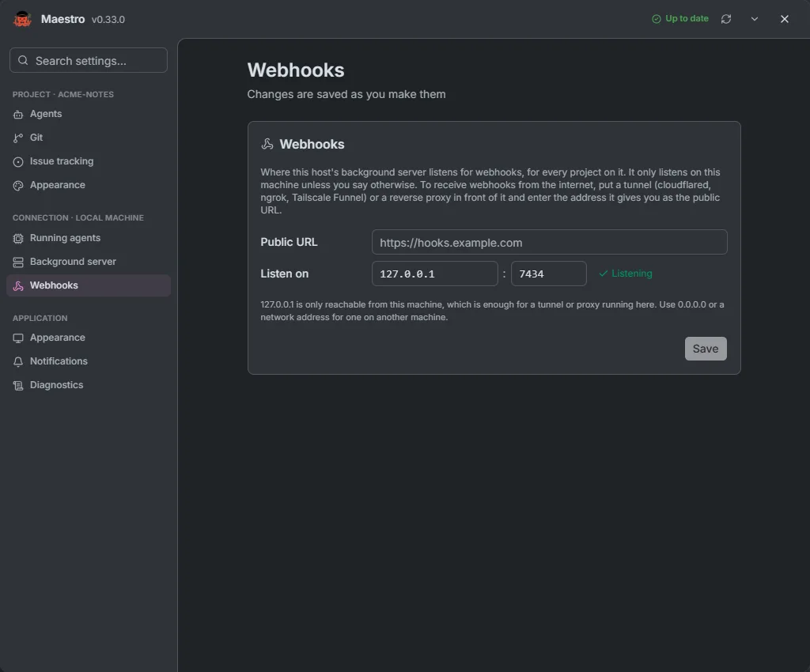810x672 pixels.
Task: Click the refresh update check icon
Action: (x=726, y=19)
